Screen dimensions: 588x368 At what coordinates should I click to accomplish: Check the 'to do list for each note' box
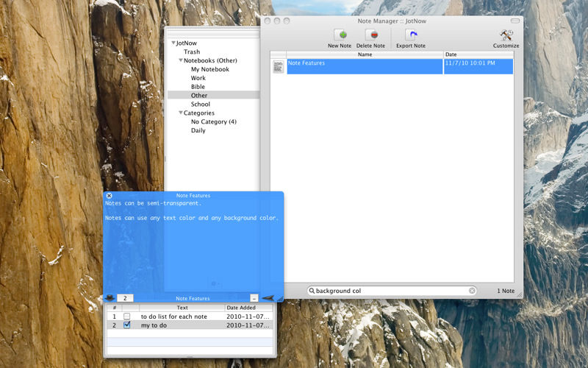point(126,316)
